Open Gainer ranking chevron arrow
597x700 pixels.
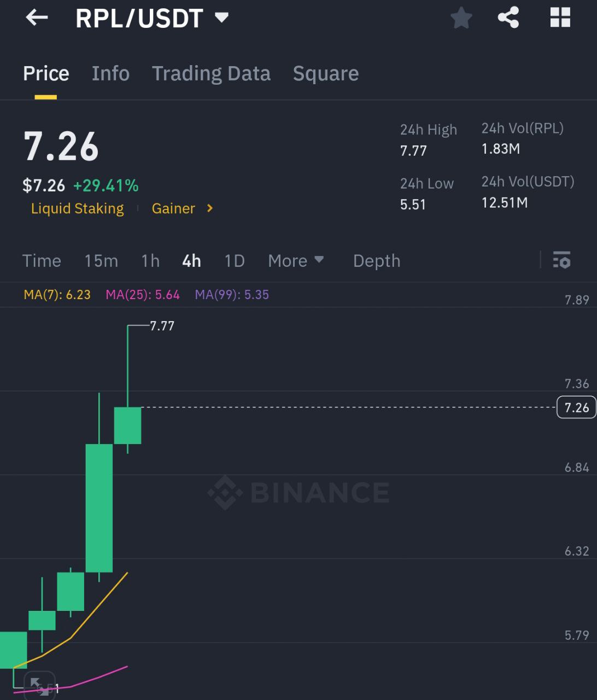[x=210, y=208]
